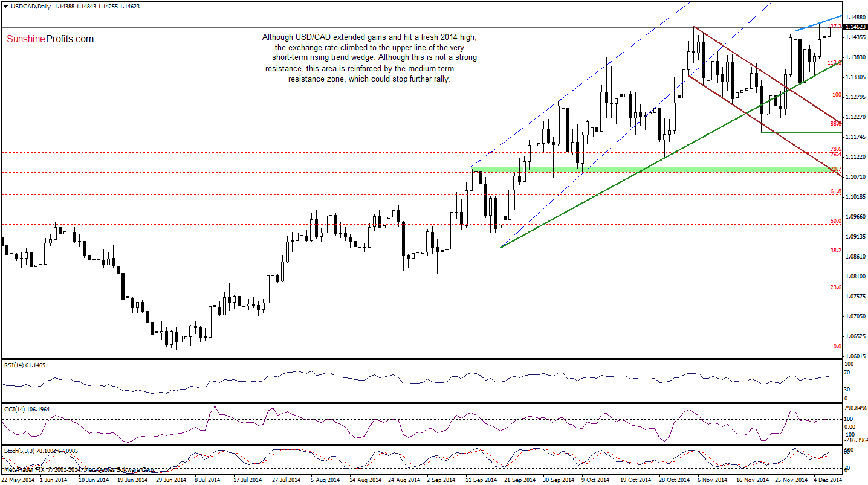Select the 78.6 Fibonacci level label
This screenshot has width=868, height=485.
click(x=835, y=149)
